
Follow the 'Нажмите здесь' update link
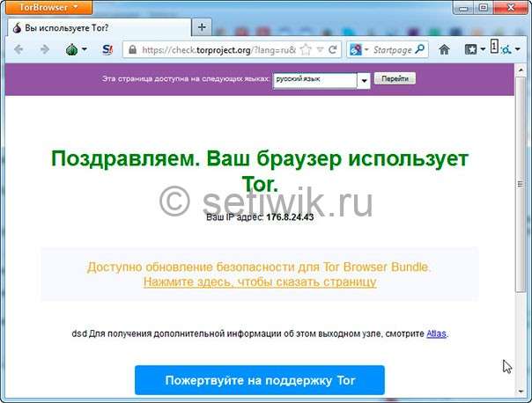pos(260,282)
